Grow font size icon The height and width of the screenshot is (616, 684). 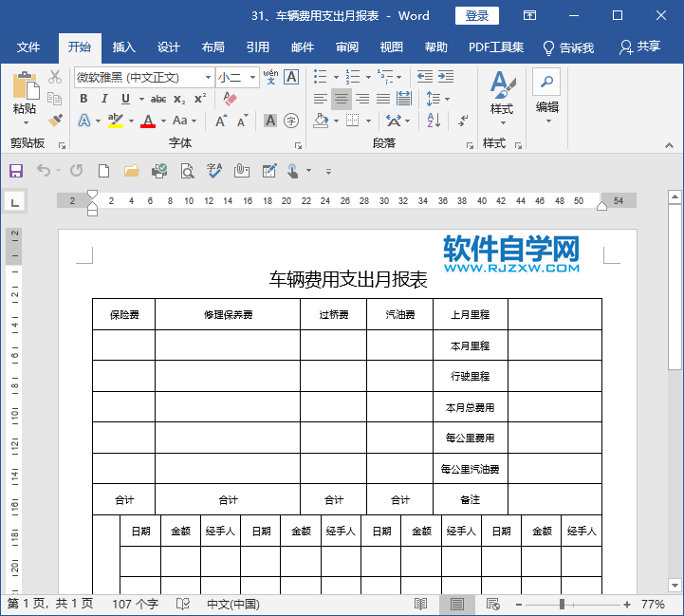tap(222, 121)
